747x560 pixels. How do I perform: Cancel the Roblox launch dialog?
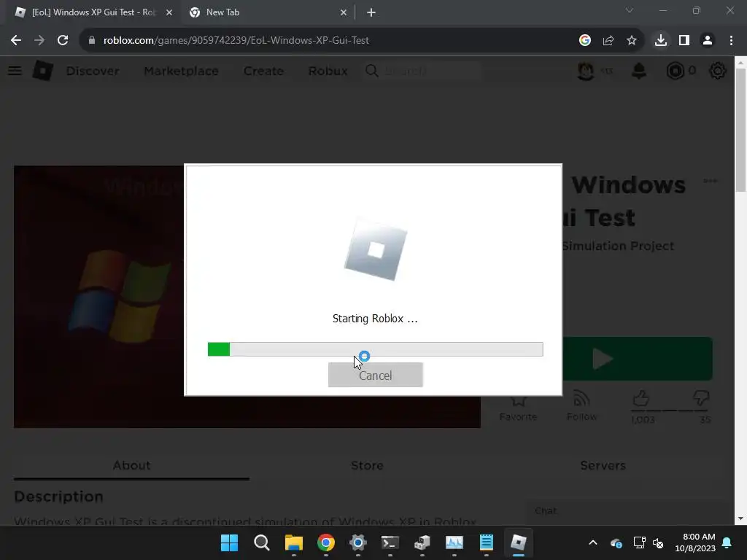point(376,375)
